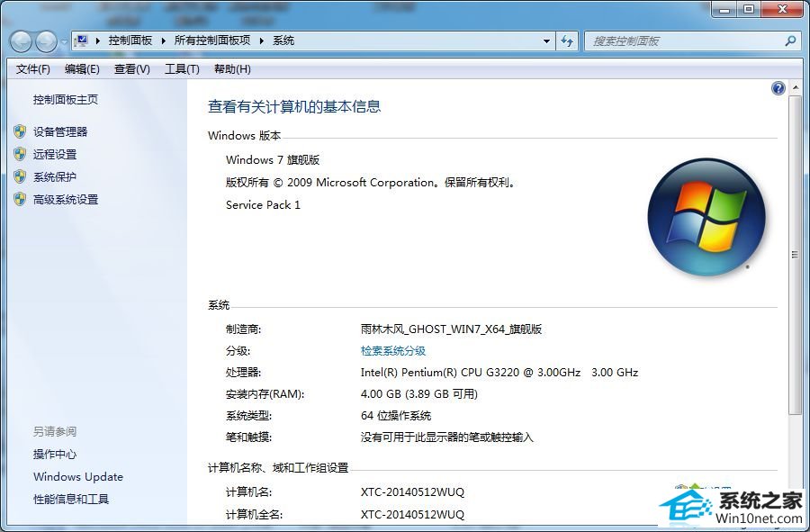Click the Windows logo image

point(707,216)
